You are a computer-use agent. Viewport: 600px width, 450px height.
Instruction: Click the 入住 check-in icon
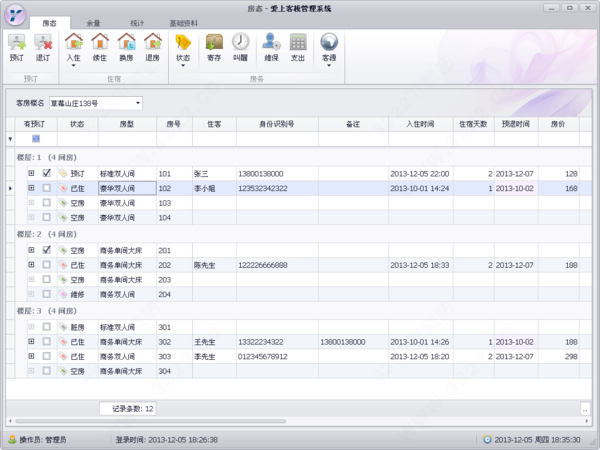[73, 42]
